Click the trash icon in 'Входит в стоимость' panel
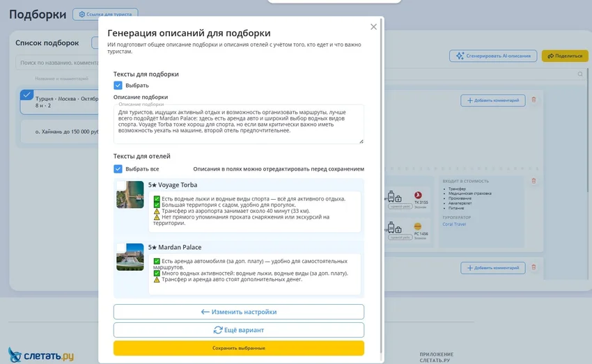592x364 pixels. point(533,181)
